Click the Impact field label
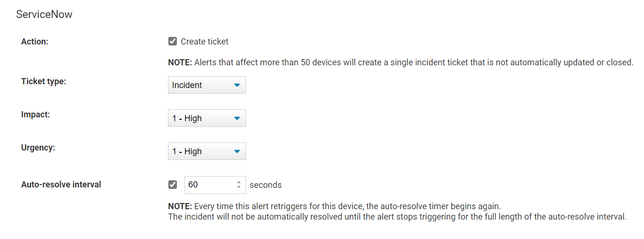 [x=35, y=115]
